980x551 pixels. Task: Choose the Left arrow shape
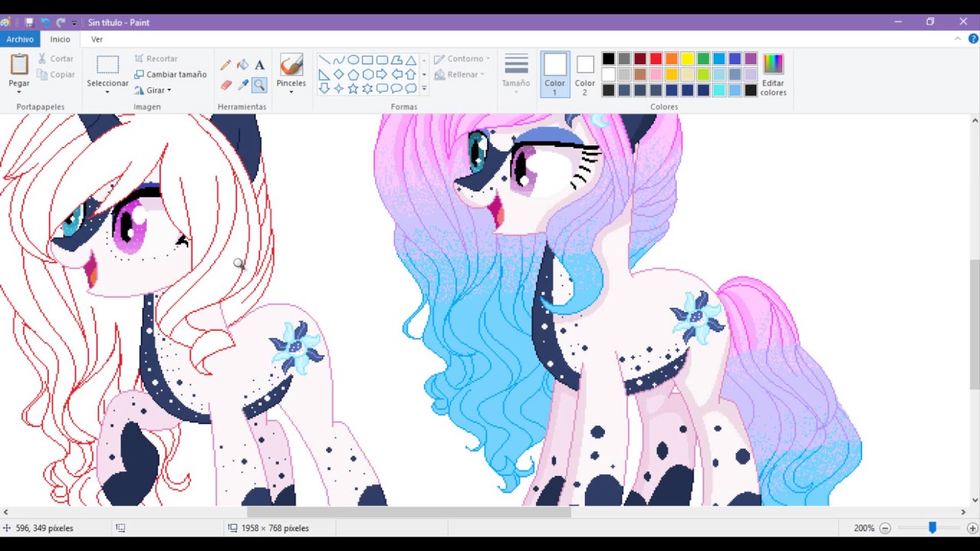click(x=397, y=74)
